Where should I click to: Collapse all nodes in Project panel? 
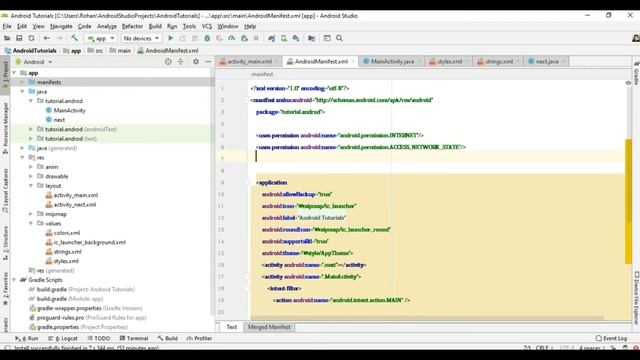click(180, 62)
